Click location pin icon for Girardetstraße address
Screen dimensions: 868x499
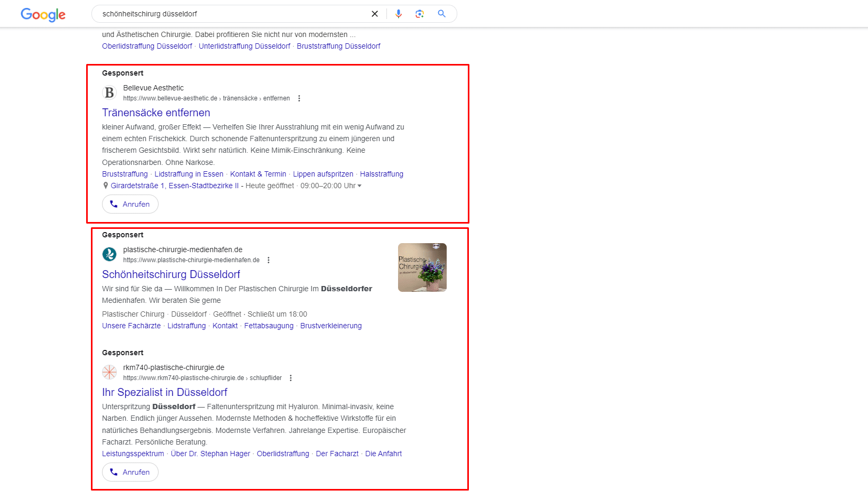(105, 186)
